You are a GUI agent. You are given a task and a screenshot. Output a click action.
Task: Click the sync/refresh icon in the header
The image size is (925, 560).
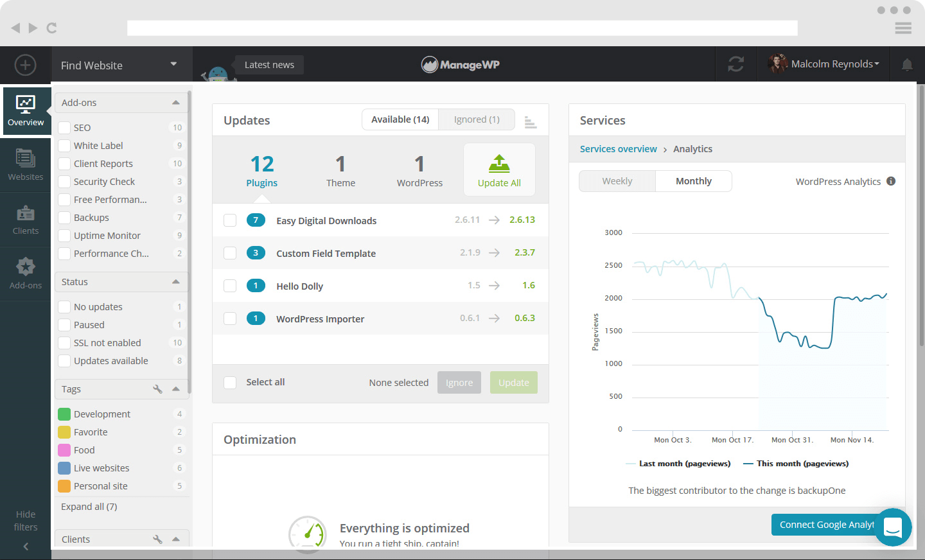(736, 64)
